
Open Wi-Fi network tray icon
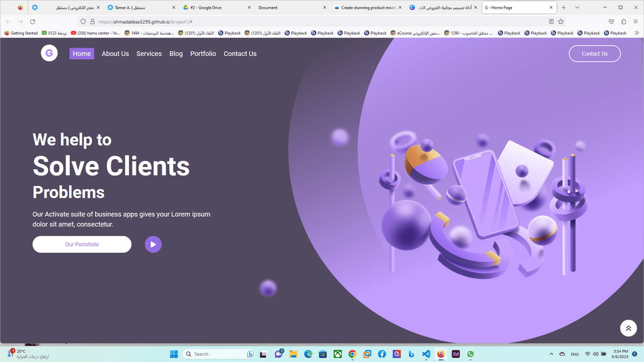click(x=587, y=354)
